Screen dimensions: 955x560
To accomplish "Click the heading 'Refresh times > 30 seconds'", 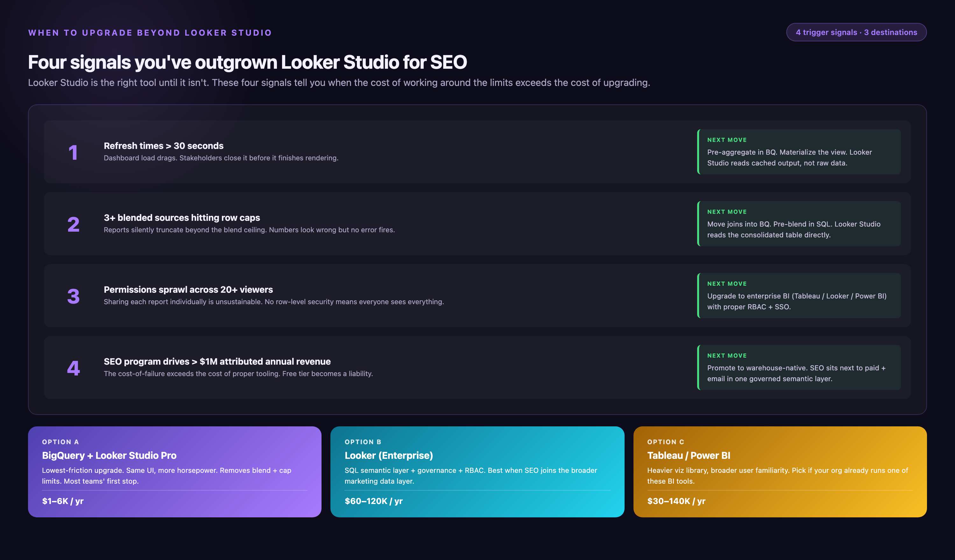I will [163, 145].
